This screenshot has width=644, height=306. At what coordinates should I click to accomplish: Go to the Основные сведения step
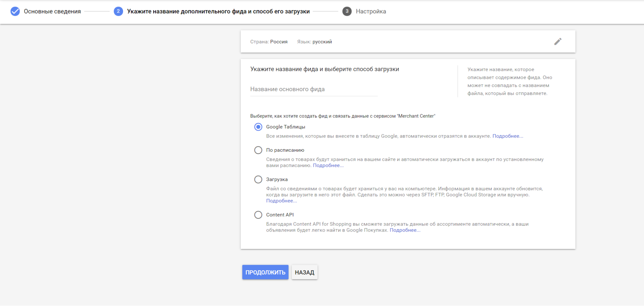point(52,11)
